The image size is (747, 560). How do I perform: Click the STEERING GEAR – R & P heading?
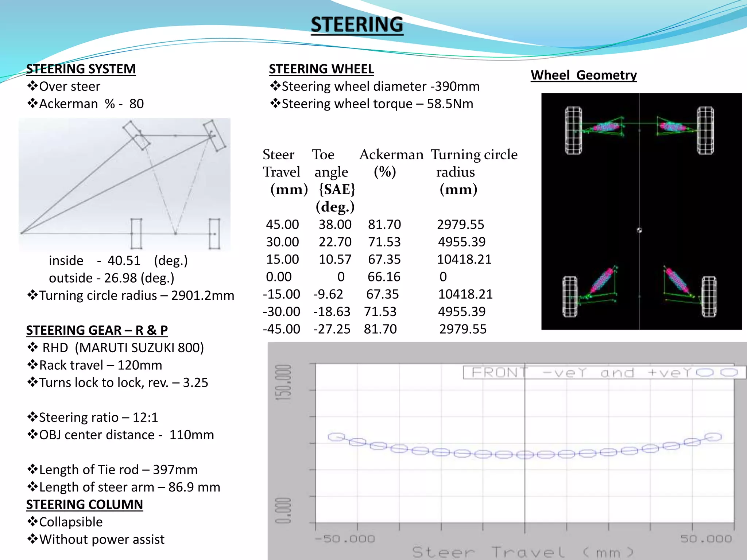click(x=97, y=330)
